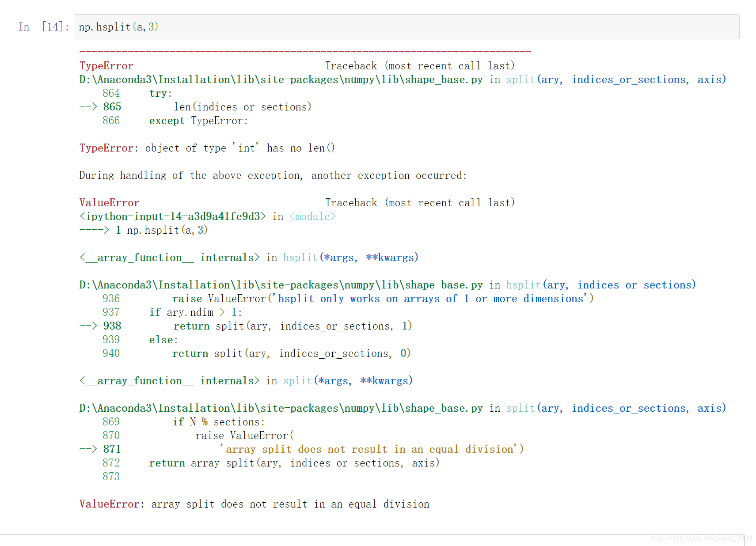The width and height of the screenshot is (756, 546).
Task: Click line number 873
Action: tap(111, 477)
